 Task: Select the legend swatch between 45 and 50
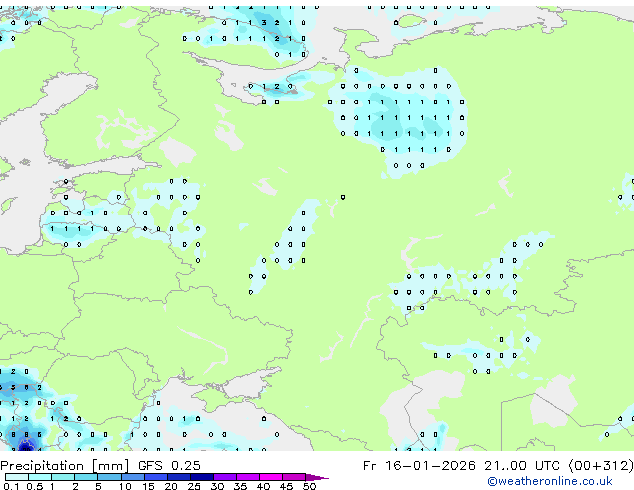pos(294,477)
